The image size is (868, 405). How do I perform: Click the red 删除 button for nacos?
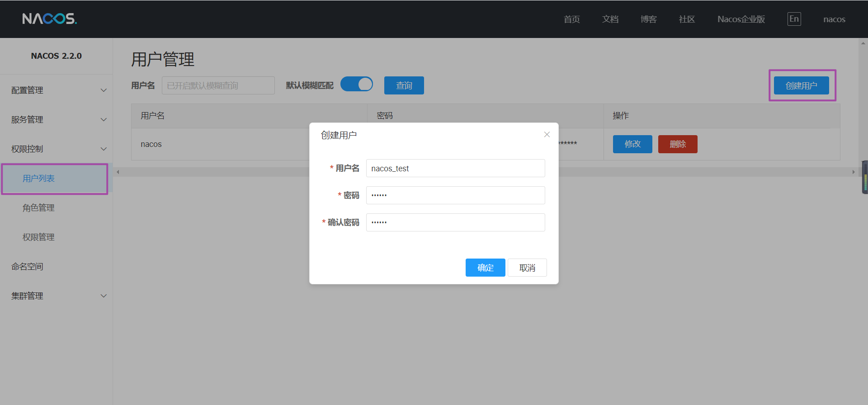pyautogui.click(x=677, y=144)
